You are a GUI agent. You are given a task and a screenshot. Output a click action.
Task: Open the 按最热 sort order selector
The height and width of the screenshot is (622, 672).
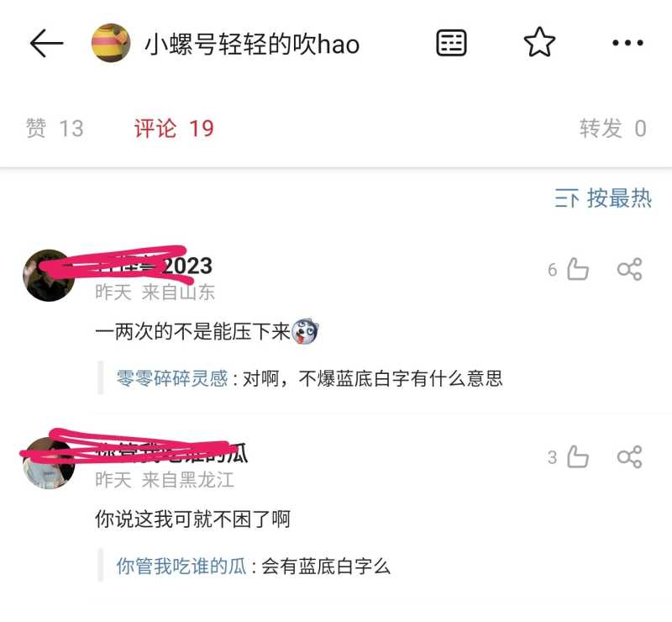603,198
